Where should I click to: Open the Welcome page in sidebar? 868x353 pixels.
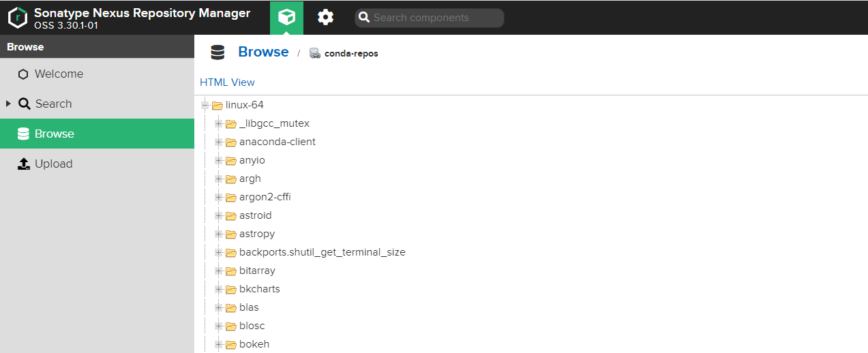97,74
